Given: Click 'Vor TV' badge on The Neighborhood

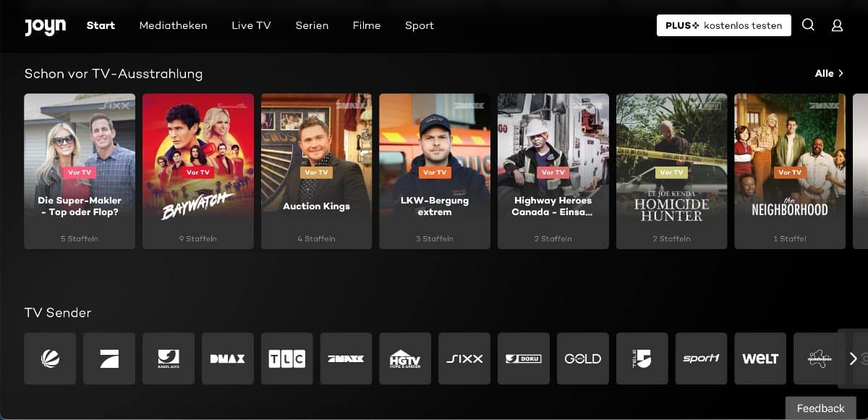Looking at the screenshot, I should pyautogui.click(x=790, y=172).
